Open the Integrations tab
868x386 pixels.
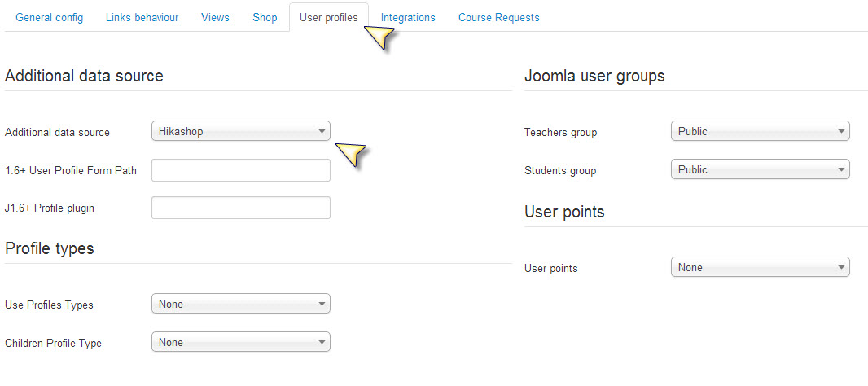pyautogui.click(x=408, y=17)
